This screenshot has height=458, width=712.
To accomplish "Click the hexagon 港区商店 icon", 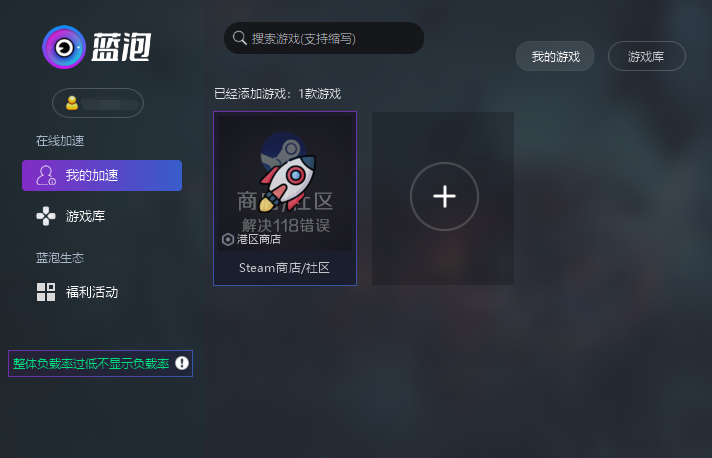I will tap(228, 239).
